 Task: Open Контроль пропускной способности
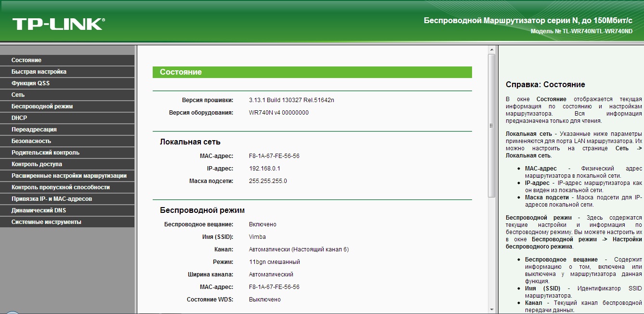(67, 187)
